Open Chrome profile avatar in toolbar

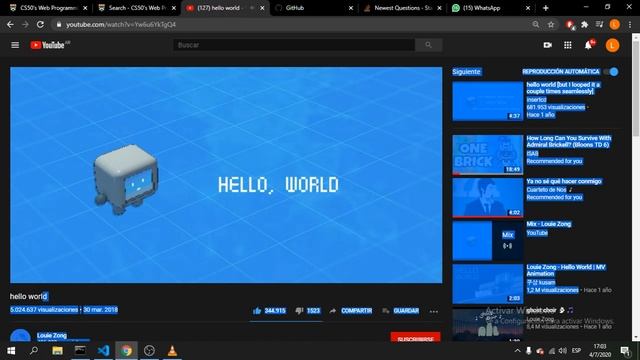(615, 24)
